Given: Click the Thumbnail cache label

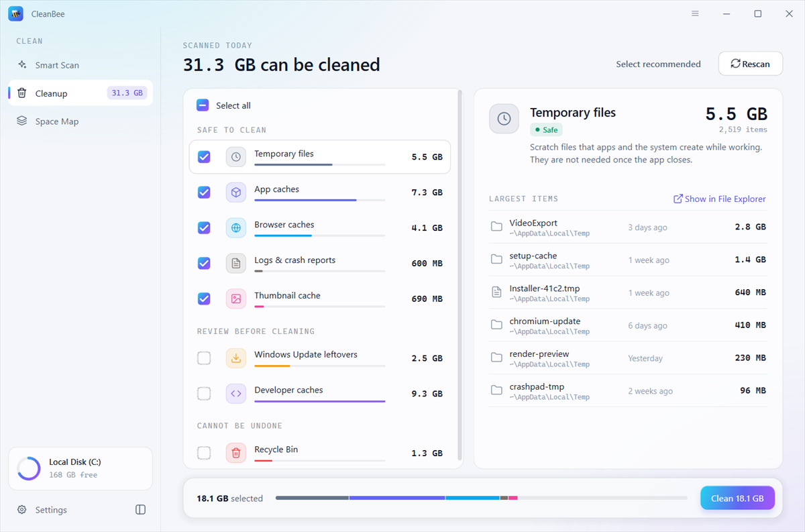Looking at the screenshot, I should tap(287, 295).
